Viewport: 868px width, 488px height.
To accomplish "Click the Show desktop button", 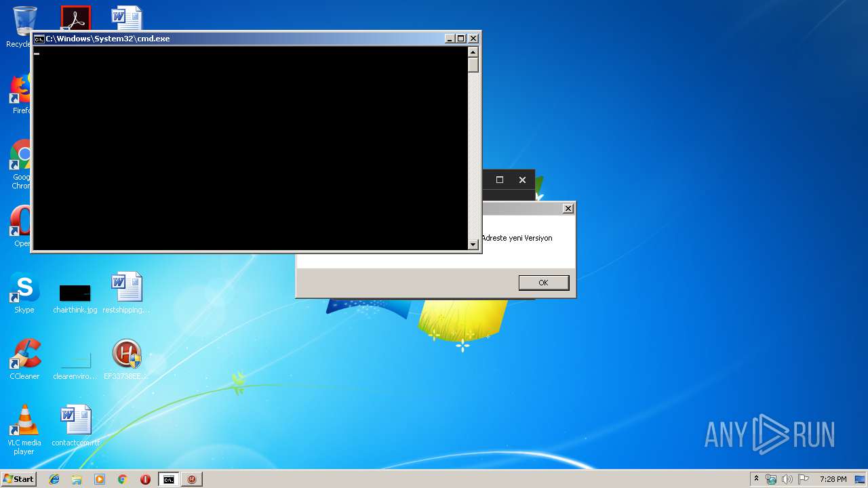I will click(x=860, y=479).
